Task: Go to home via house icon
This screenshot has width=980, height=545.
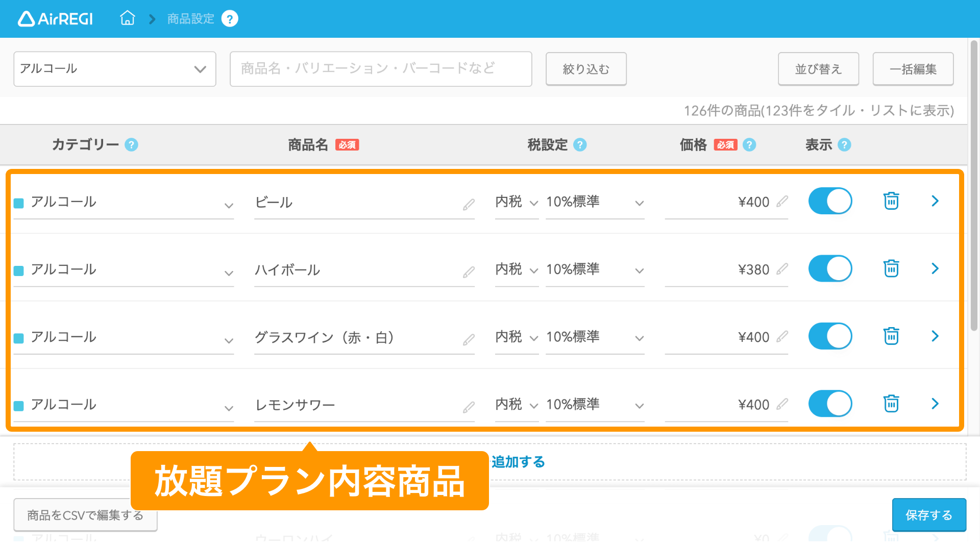Action: [x=127, y=18]
